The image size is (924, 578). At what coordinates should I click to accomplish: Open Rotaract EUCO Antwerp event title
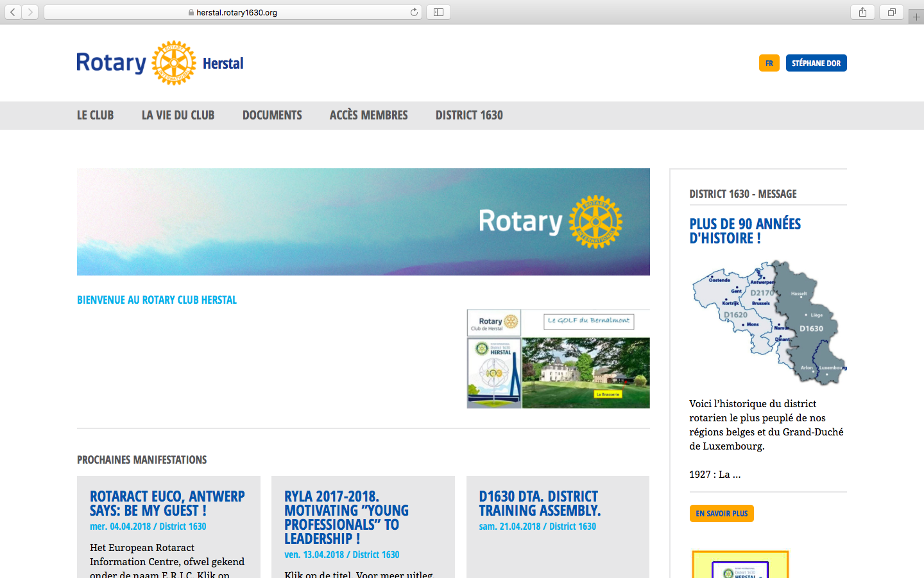(167, 504)
